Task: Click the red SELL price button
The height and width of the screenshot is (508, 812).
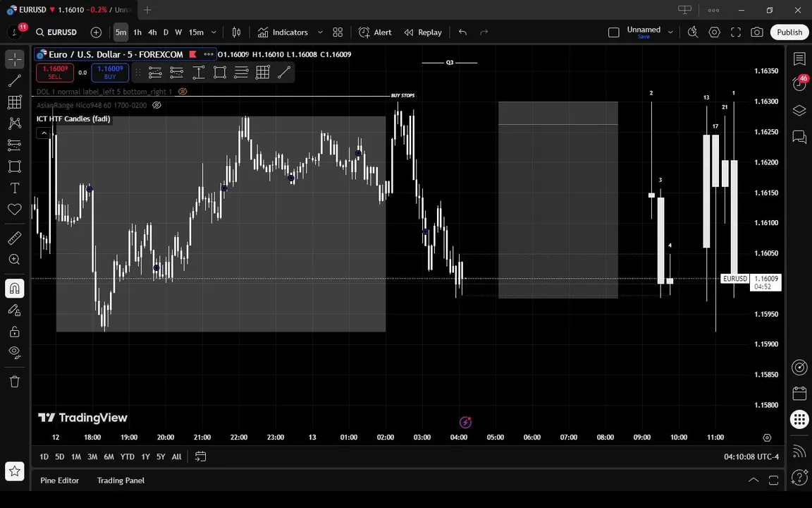Action: [55, 73]
